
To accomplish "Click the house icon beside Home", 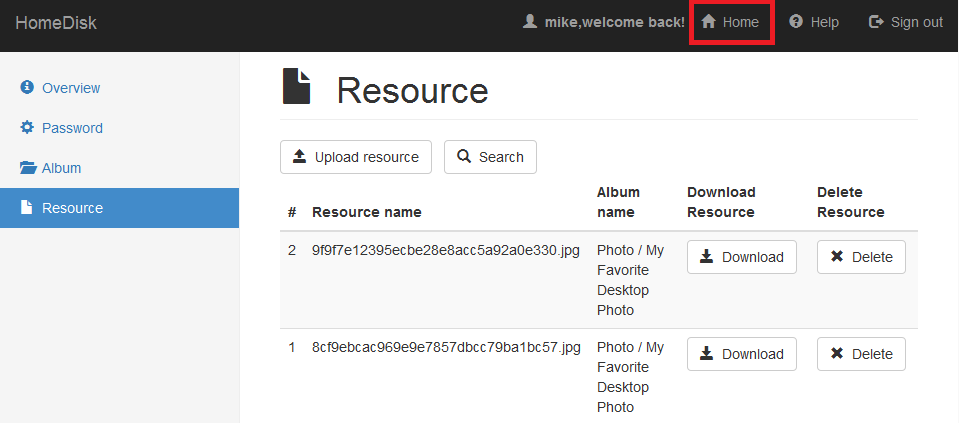I will [708, 22].
